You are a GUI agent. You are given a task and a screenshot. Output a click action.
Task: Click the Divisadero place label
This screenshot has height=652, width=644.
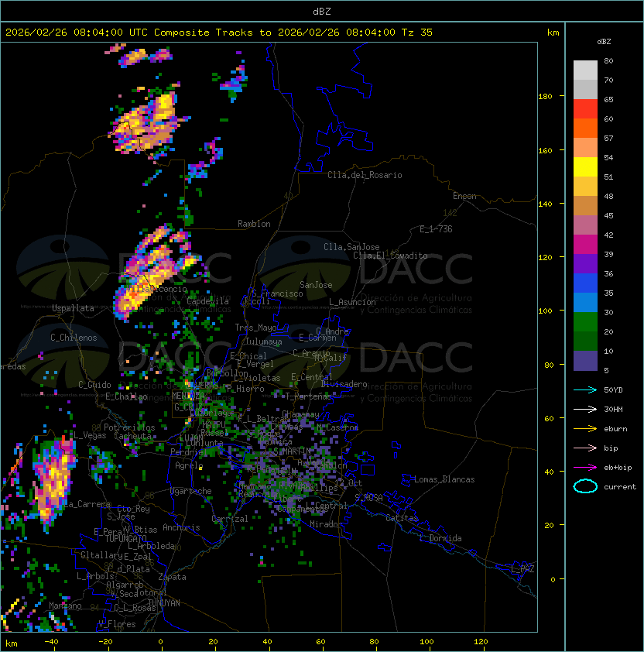(x=344, y=384)
